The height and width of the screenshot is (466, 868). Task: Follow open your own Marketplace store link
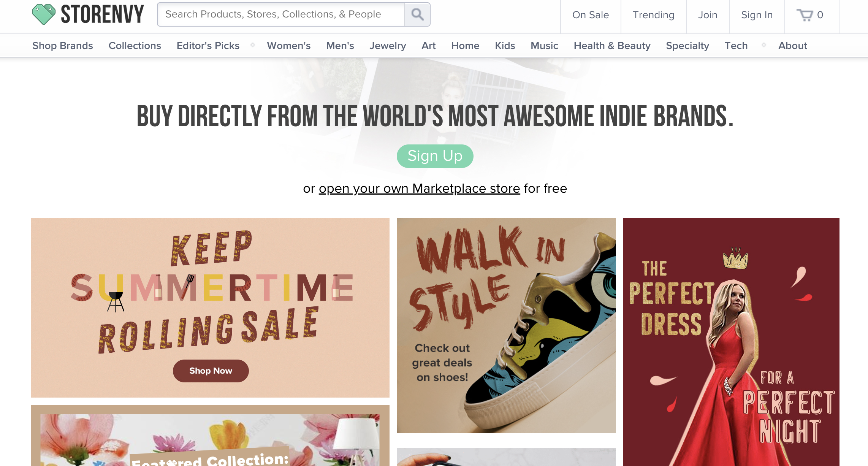(419, 189)
